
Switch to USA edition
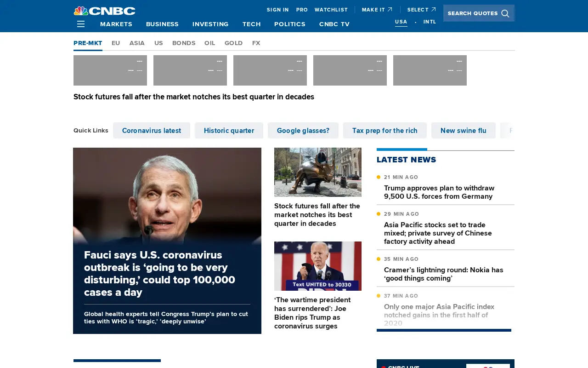[401, 22]
